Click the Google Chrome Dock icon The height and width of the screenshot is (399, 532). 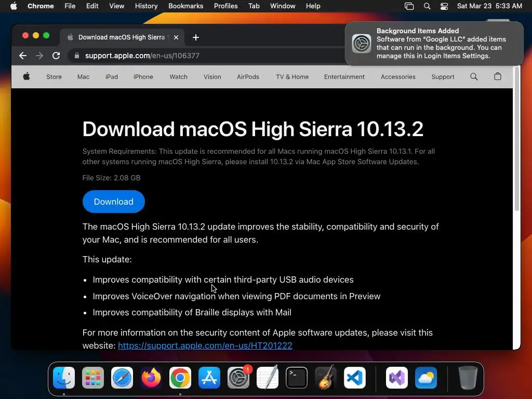point(180,377)
